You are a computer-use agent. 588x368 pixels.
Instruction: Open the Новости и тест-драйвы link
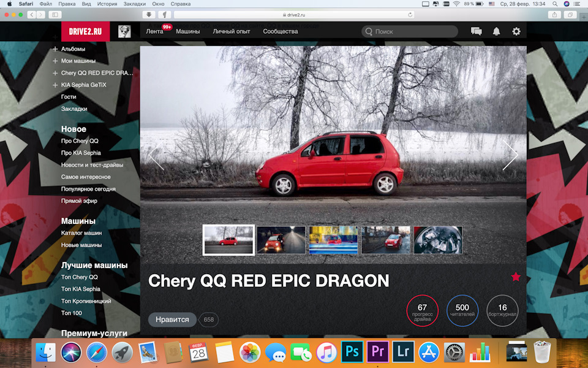[92, 165]
